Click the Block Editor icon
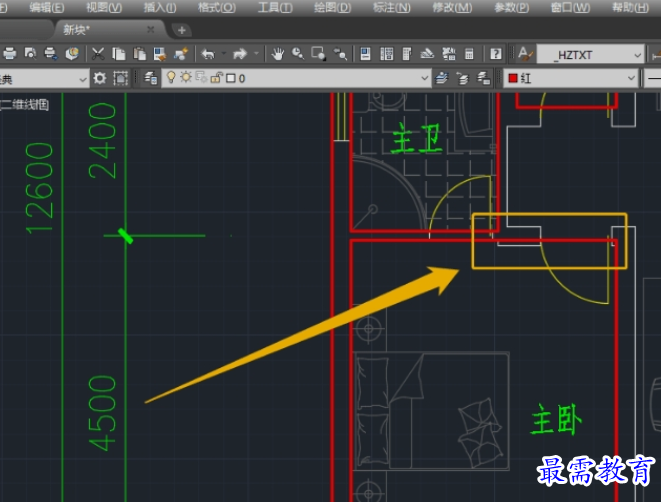661x502 pixels. pos(181,54)
